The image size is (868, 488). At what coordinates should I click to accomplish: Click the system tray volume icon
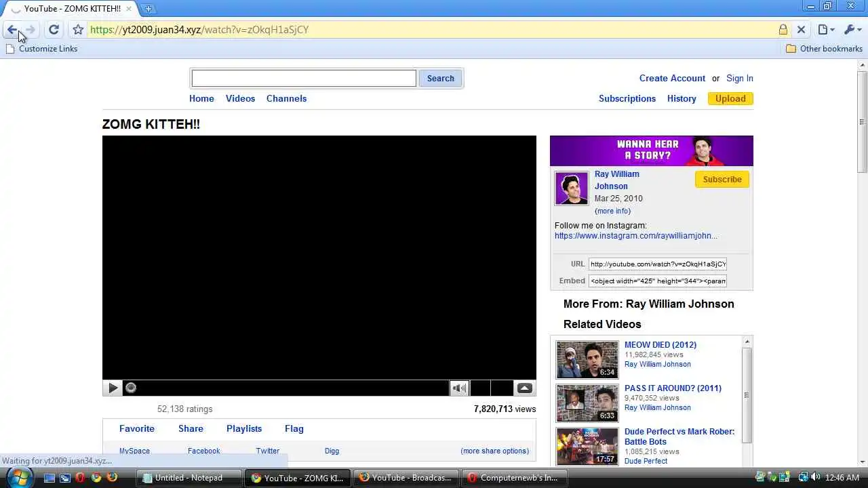pos(815,477)
